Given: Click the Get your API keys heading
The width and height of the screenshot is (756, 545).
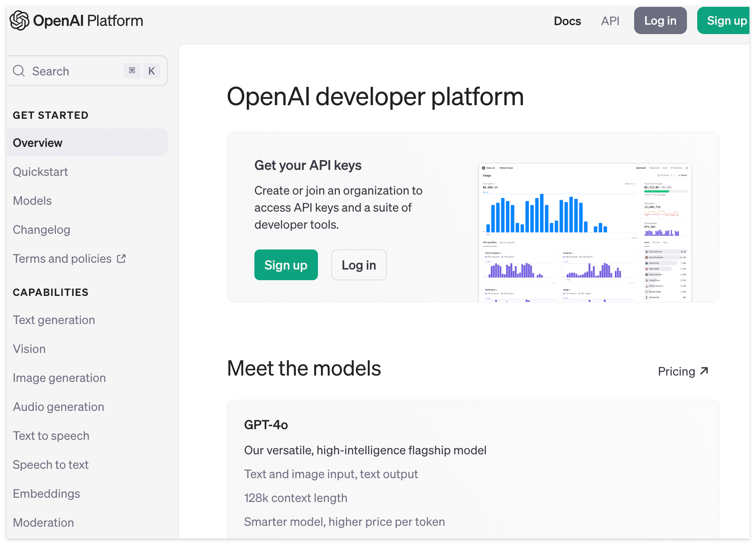Looking at the screenshot, I should pyautogui.click(x=308, y=165).
